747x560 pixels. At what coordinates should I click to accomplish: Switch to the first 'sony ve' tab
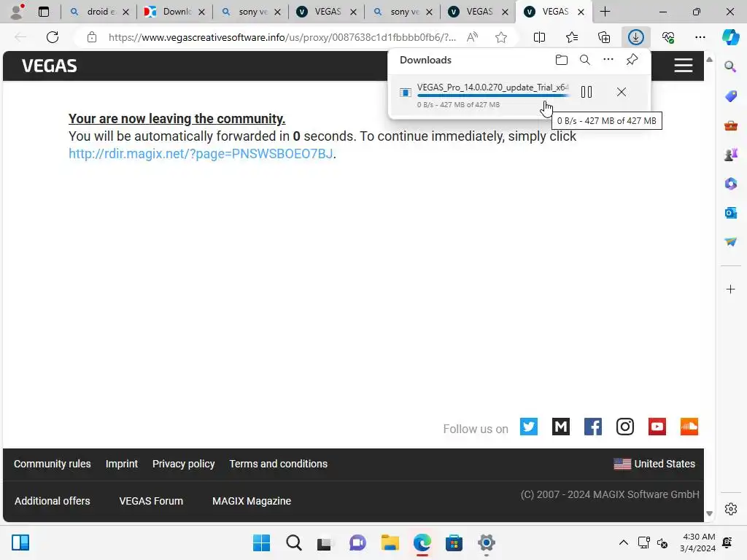pos(250,12)
